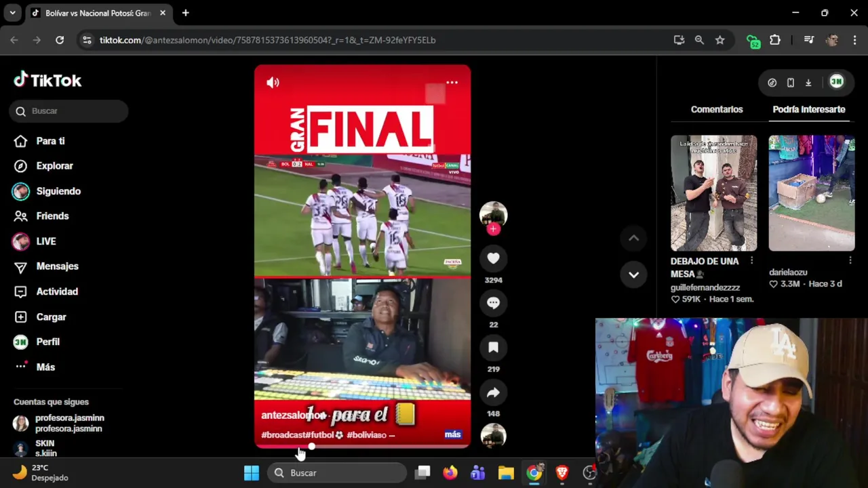The image size is (868, 488).
Task: Open File Explorer from the taskbar
Action: pos(506,472)
